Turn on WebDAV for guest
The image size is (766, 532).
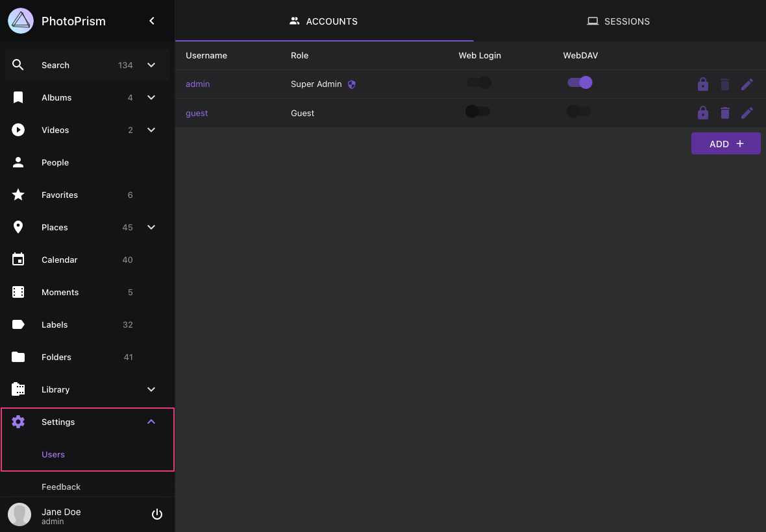tap(578, 112)
